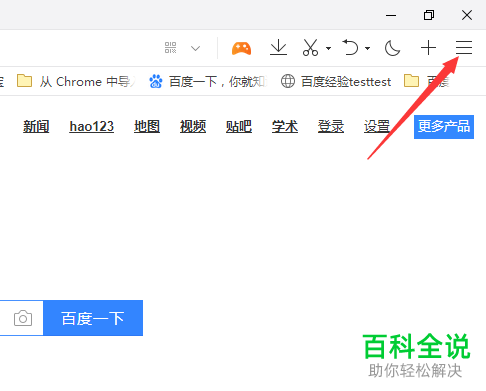The image size is (486, 391).
Task: Open the 新闻 link
Action: [36, 127]
